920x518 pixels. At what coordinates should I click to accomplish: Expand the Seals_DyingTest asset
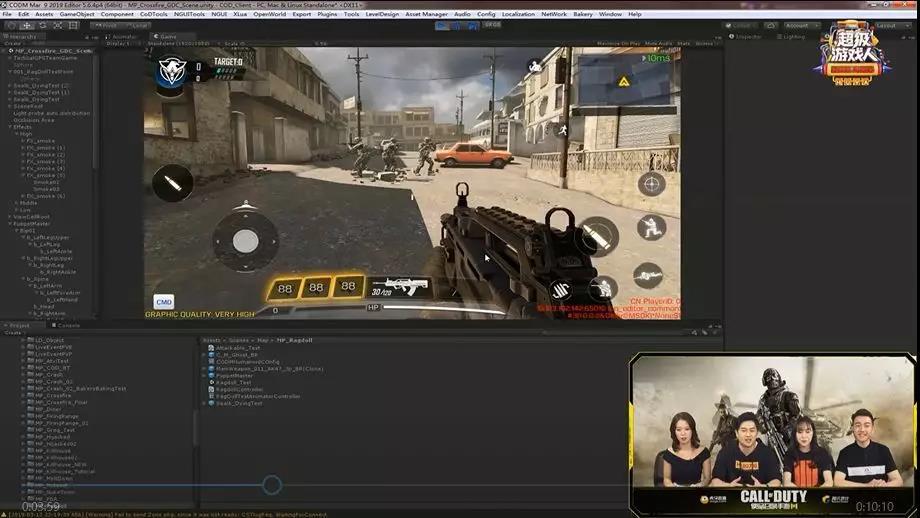pyautogui.click(x=205, y=403)
